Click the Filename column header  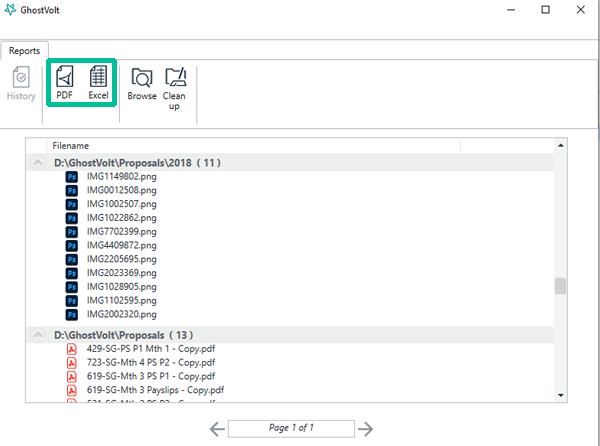[x=253, y=146]
